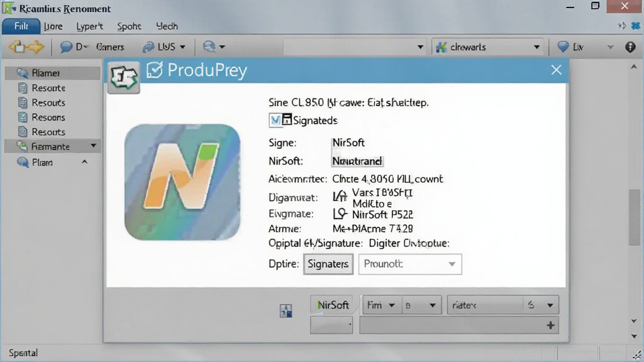Click the main window vertical scrollbar thumb
The width and height of the screenshot is (644, 362).
[634, 217]
